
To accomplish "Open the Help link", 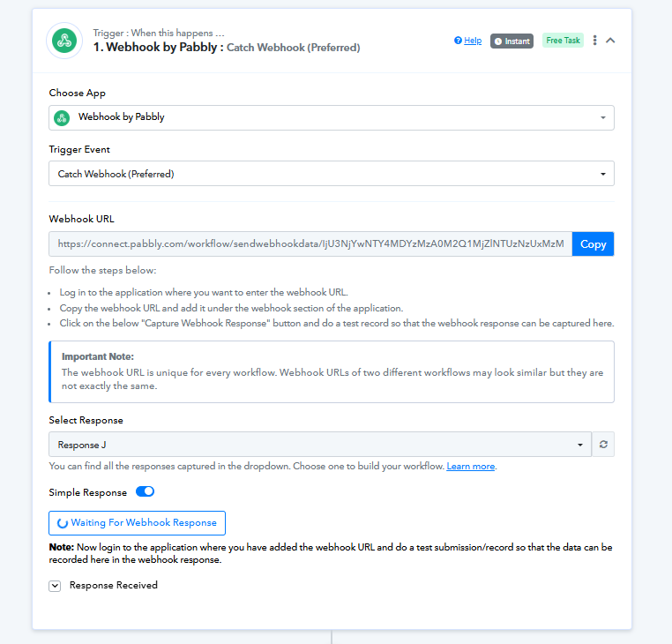I will coord(468,41).
